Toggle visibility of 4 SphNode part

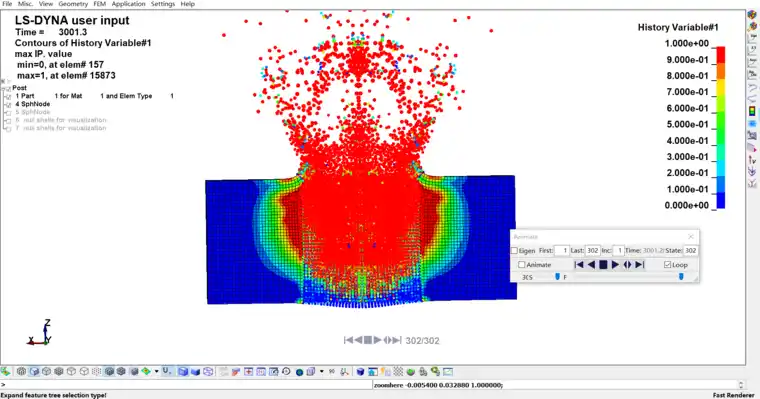coord(8,104)
